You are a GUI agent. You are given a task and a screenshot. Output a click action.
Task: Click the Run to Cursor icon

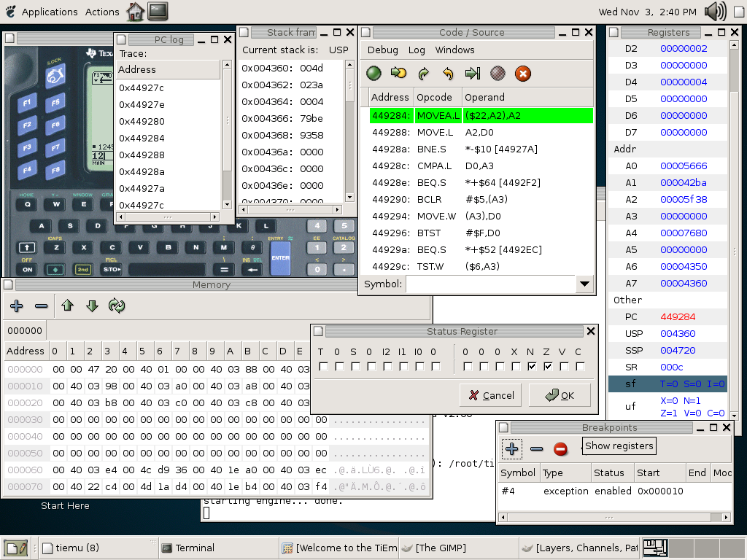pos(473,74)
